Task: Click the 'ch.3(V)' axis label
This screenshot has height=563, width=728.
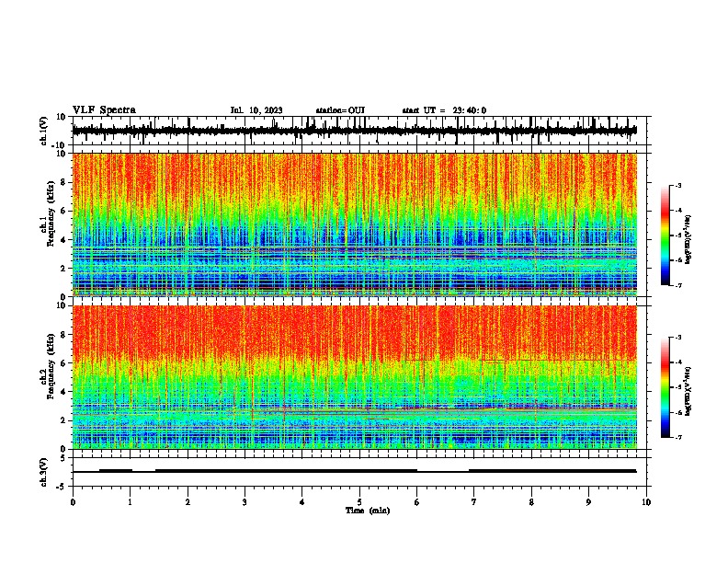Action: [x=44, y=472]
